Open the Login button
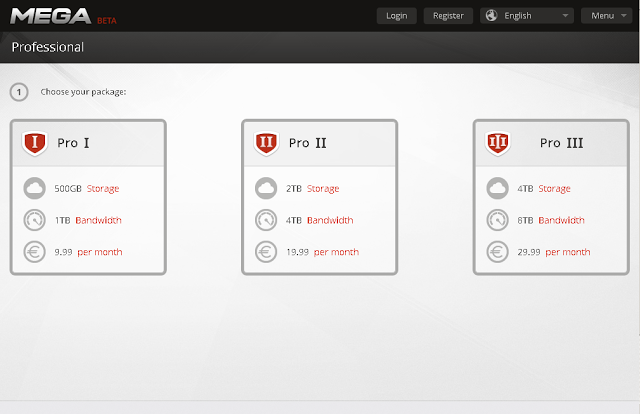 (x=396, y=16)
